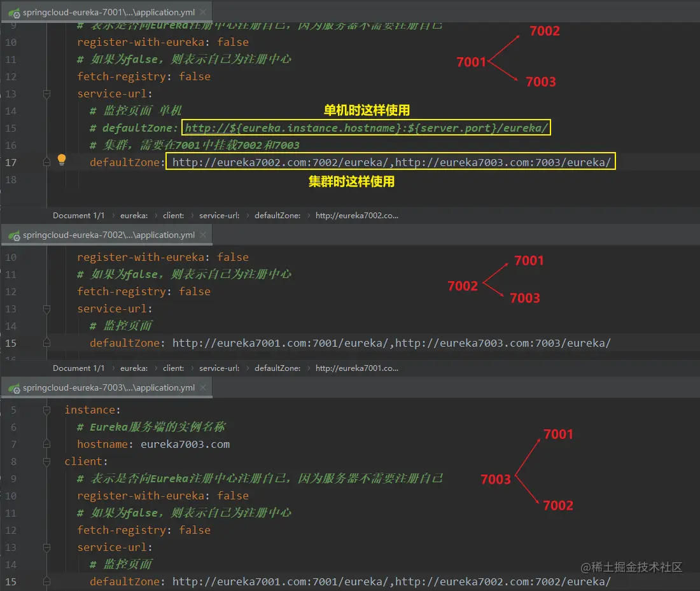Click commented defaultZone hostname URL on line 15

(x=366, y=128)
